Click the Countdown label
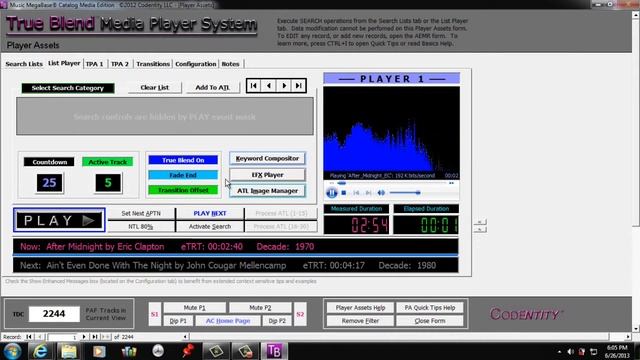 click(x=49, y=162)
